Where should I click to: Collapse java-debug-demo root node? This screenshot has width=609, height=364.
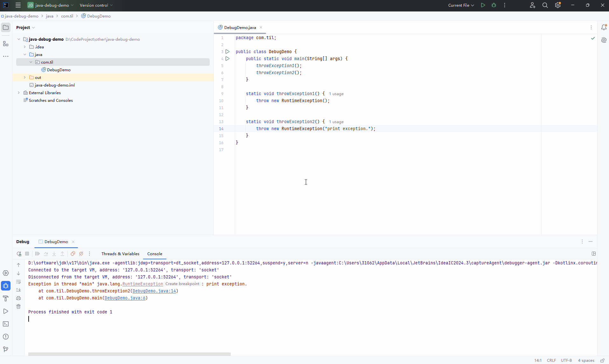(19, 39)
